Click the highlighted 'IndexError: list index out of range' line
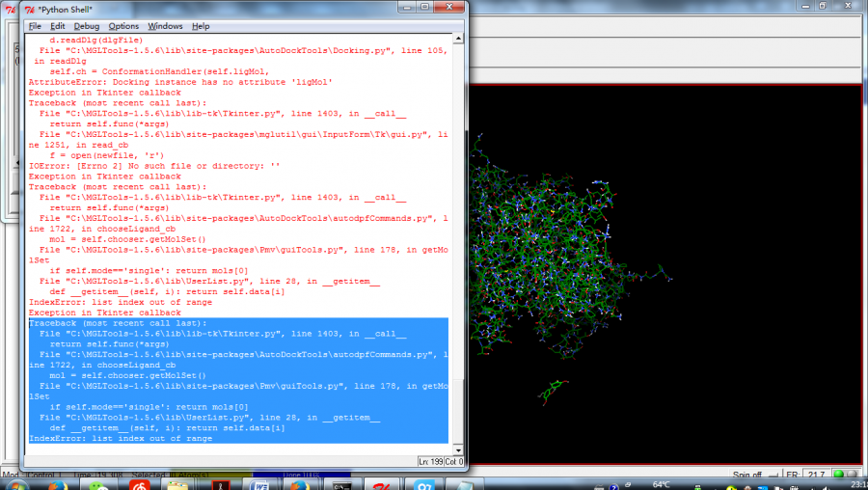The width and height of the screenshot is (868, 490). [121, 439]
